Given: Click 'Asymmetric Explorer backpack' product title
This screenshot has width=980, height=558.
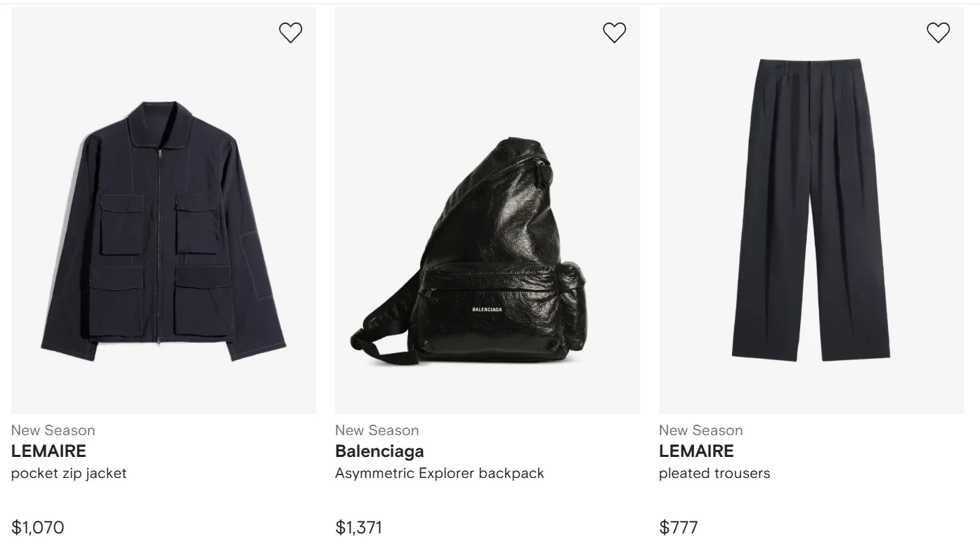Looking at the screenshot, I should pos(439,473).
